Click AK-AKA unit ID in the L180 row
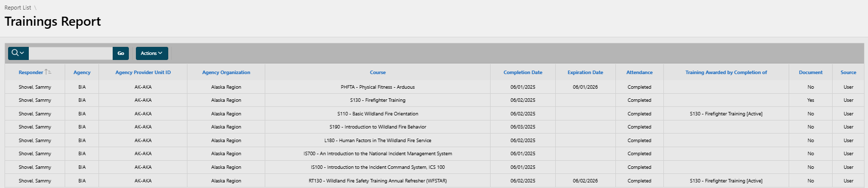 click(143, 141)
